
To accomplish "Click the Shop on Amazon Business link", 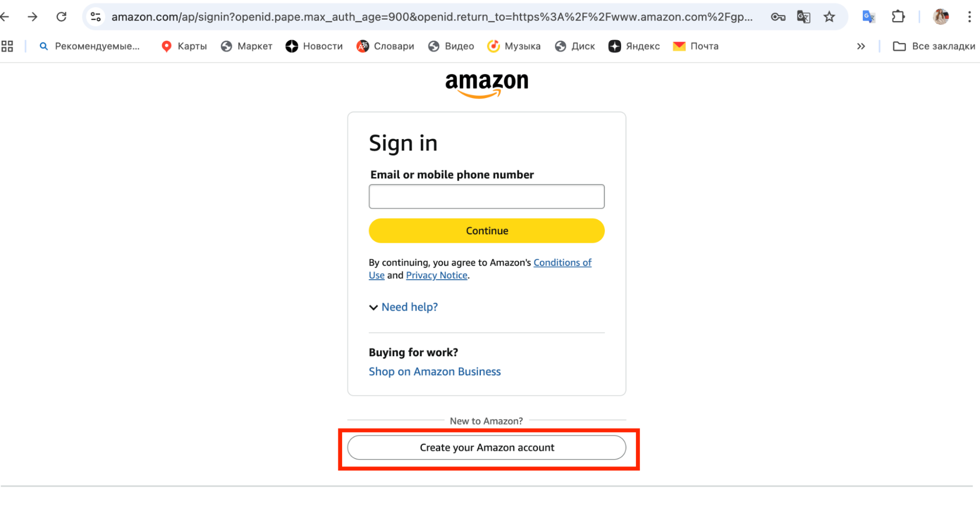I will (x=434, y=371).
